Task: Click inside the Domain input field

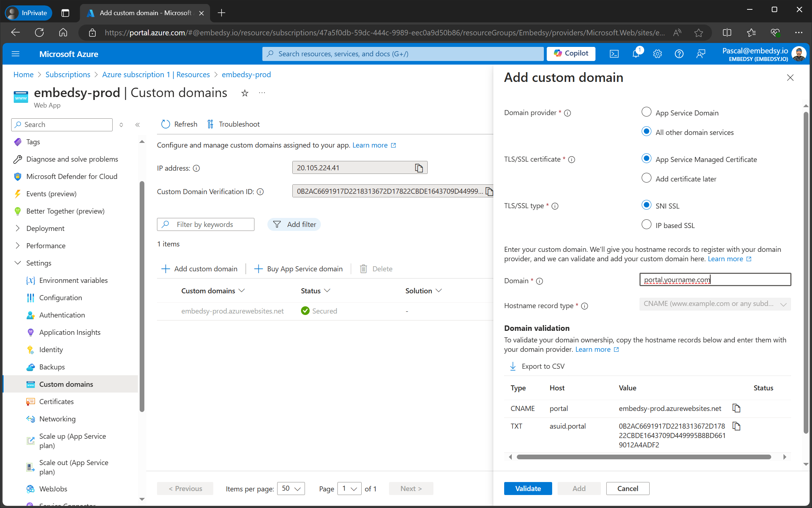Action: pos(714,279)
